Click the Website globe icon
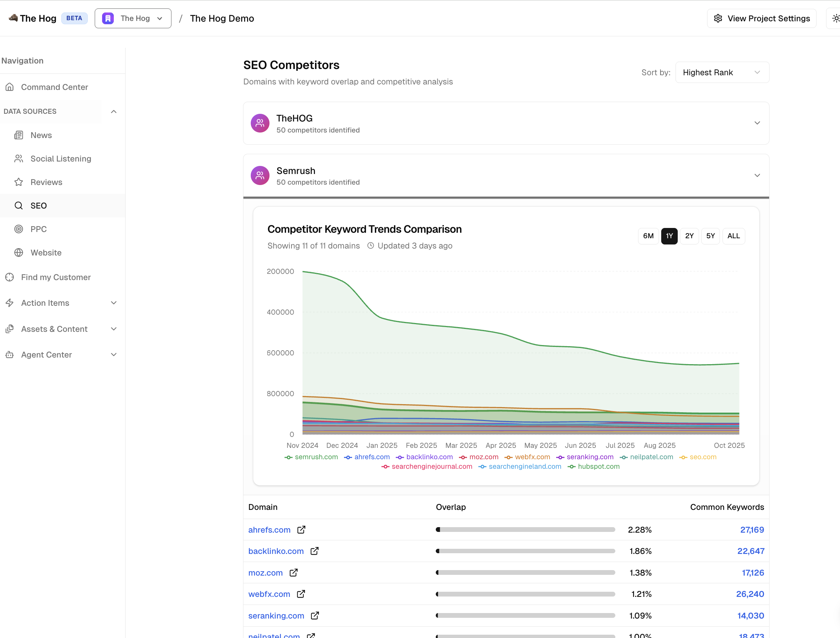840x638 pixels. (19, 253)
